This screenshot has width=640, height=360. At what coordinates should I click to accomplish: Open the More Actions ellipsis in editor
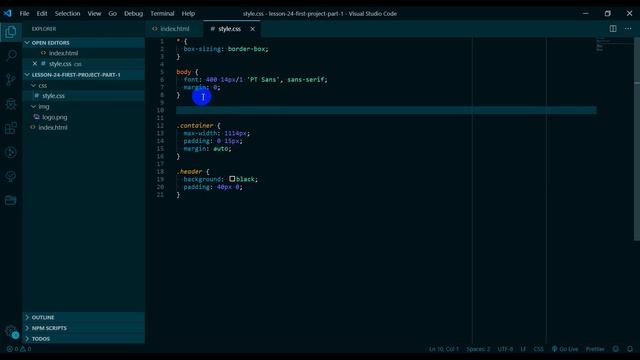point(628,29)
